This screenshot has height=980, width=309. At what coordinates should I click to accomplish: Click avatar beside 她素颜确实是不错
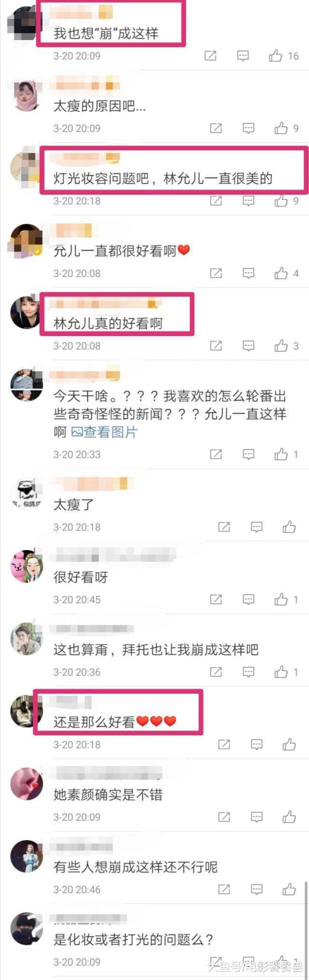[x=27, y=784]
